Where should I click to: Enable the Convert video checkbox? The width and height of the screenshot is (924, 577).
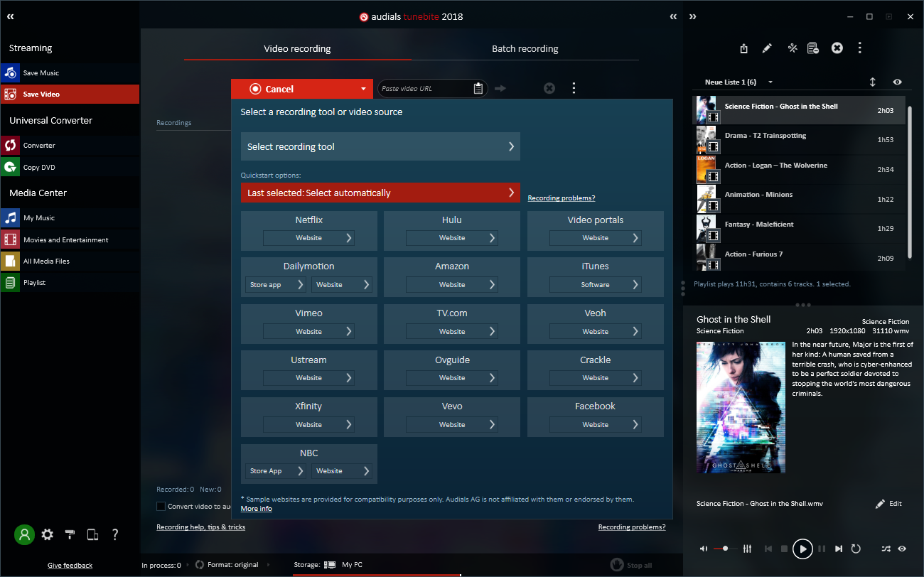tap(161, 507)
